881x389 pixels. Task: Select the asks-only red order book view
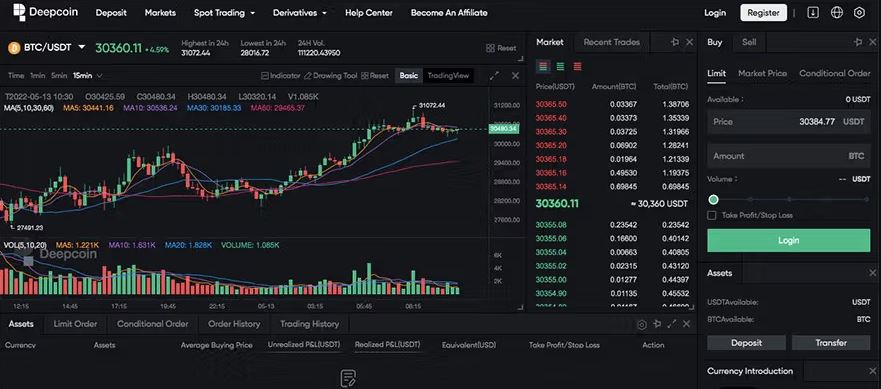pyautogui.click(x=577, y=66)
